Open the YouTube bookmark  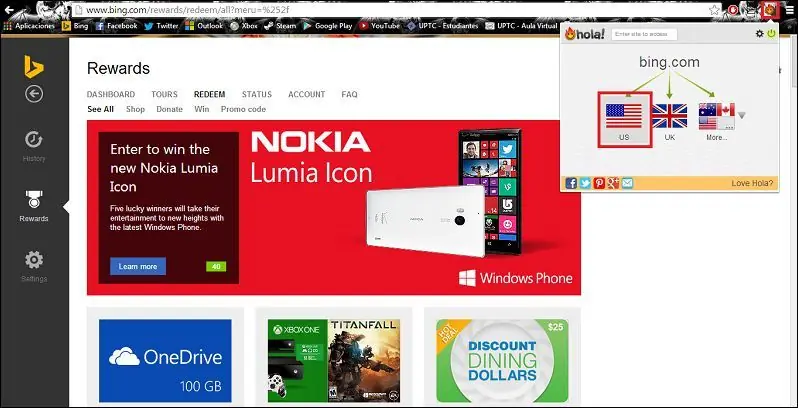tap(379, 25)
